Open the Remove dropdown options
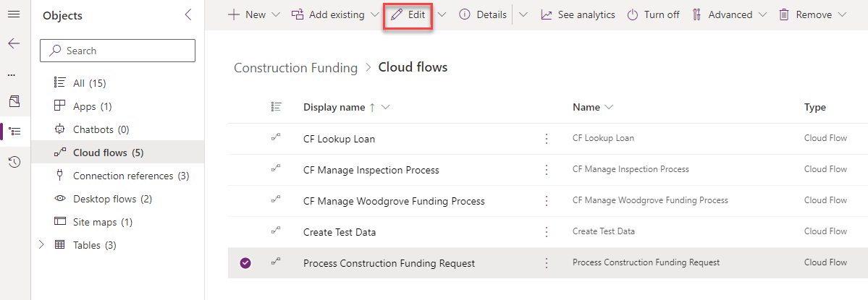 pos(840,14)
